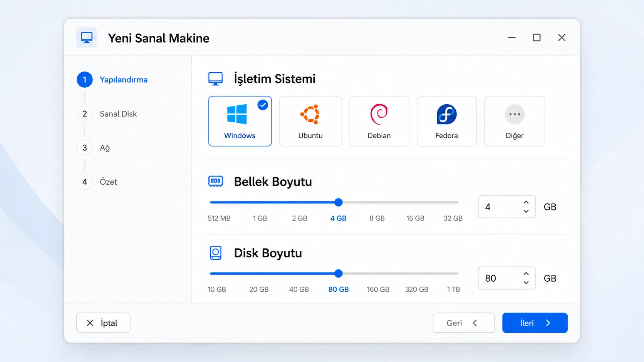Click the memory chip icon beside Bellek Boyutu
The width and height of the screenshot is (644, 362).
(x=216, y=181)
